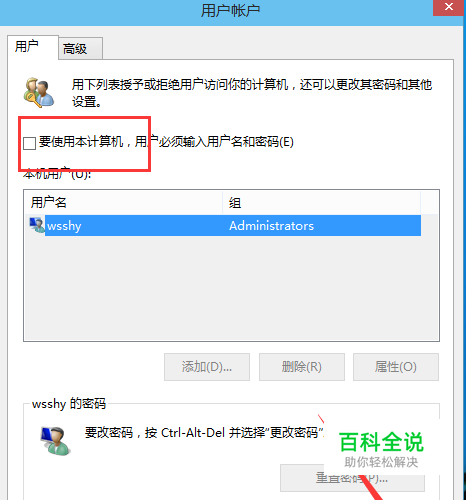Click the 用户帐户 title bar text

(x=230, y=11)
